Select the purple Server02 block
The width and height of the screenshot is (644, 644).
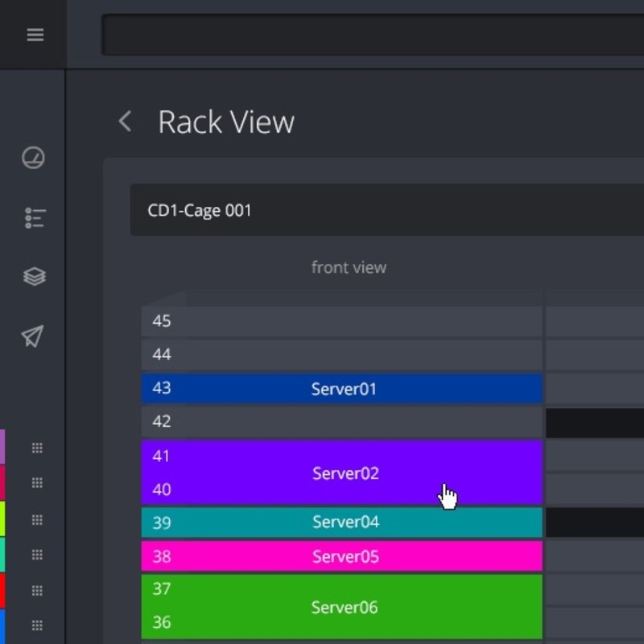[x=341, y=473]
